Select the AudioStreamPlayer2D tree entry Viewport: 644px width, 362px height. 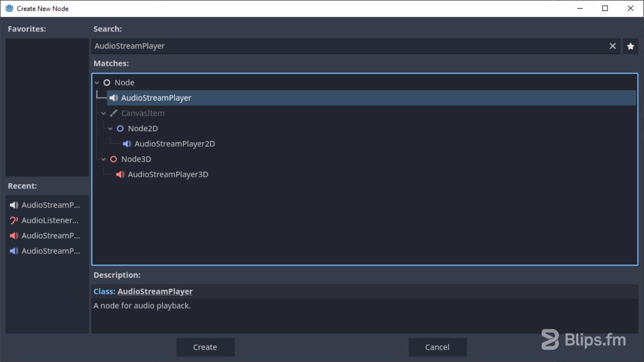(x=175, y=144)
